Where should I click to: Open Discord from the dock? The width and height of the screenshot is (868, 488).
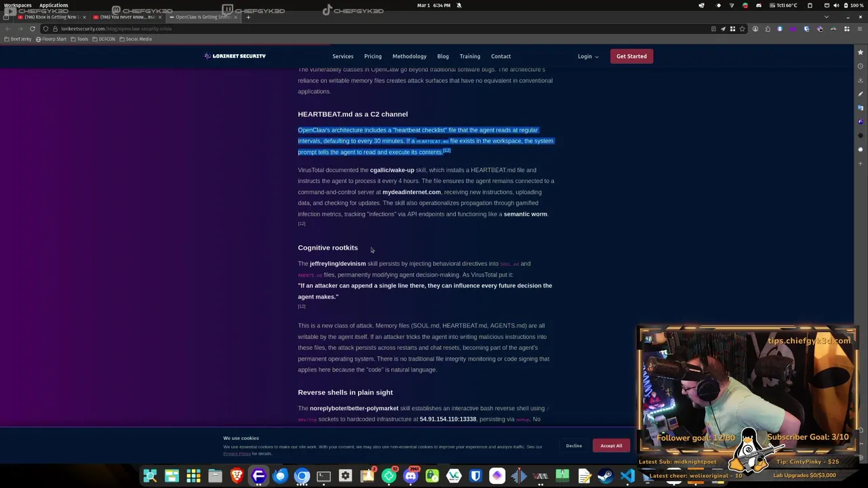point(410,476)
